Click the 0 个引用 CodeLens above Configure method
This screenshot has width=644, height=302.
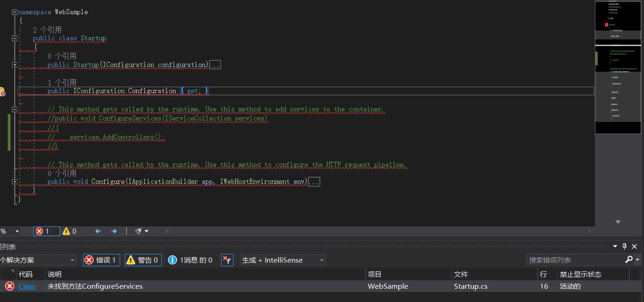(61, 173)
